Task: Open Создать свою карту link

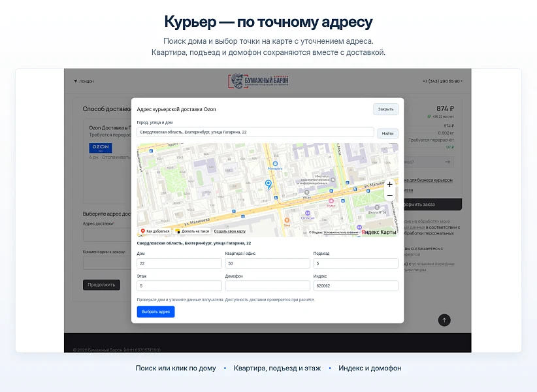Action: coord(230,231)
